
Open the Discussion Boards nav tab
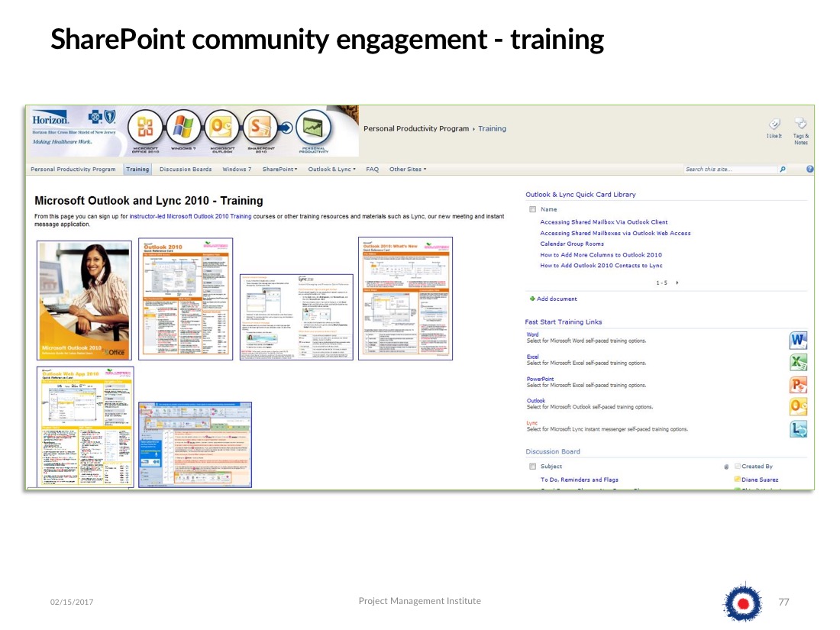pyautogui.click(x=186, y=170)
